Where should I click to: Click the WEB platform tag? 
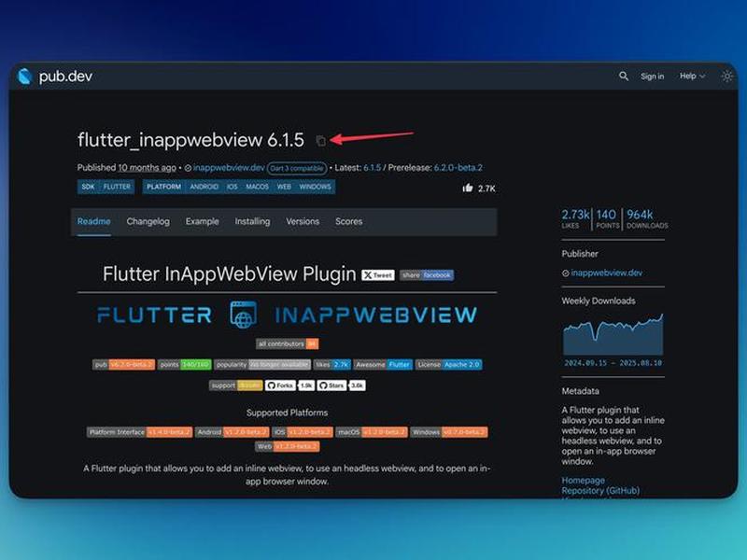[x=284, y=187]
